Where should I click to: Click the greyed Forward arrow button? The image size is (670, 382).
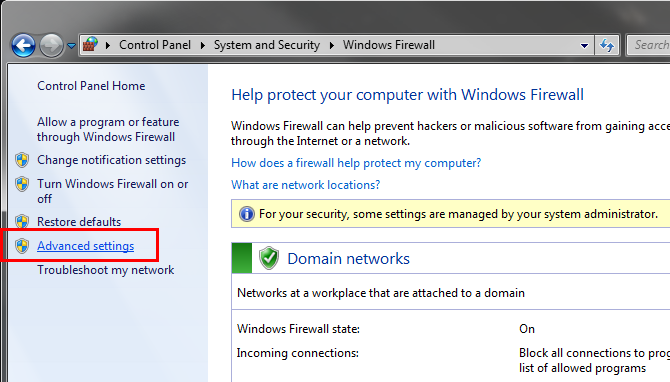point(51,45)
